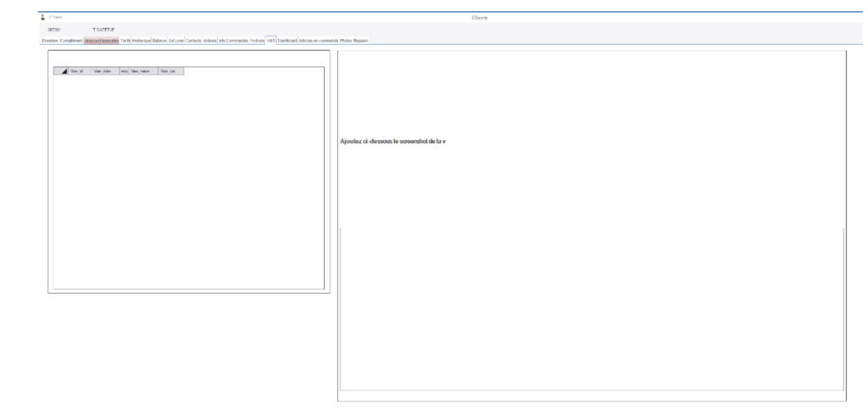868x415 pixels.
Task: Click the Vies_name column header
Action: pos(139,71)
